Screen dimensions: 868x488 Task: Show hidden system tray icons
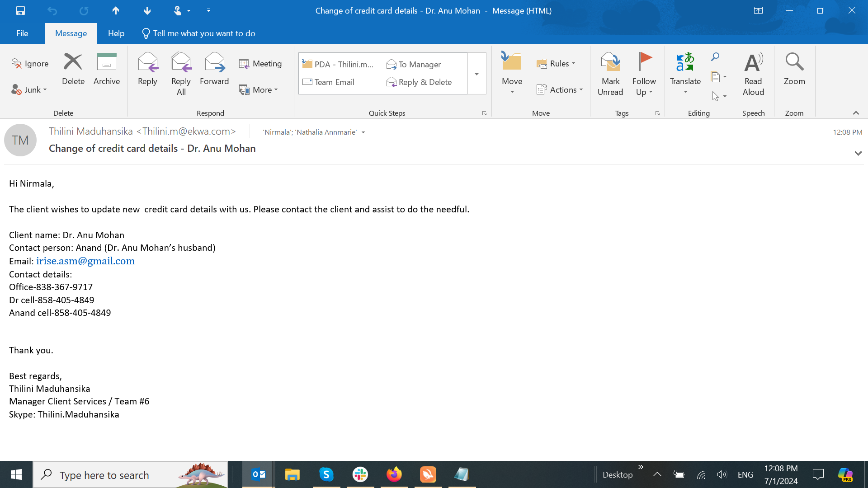click(657, 474)
